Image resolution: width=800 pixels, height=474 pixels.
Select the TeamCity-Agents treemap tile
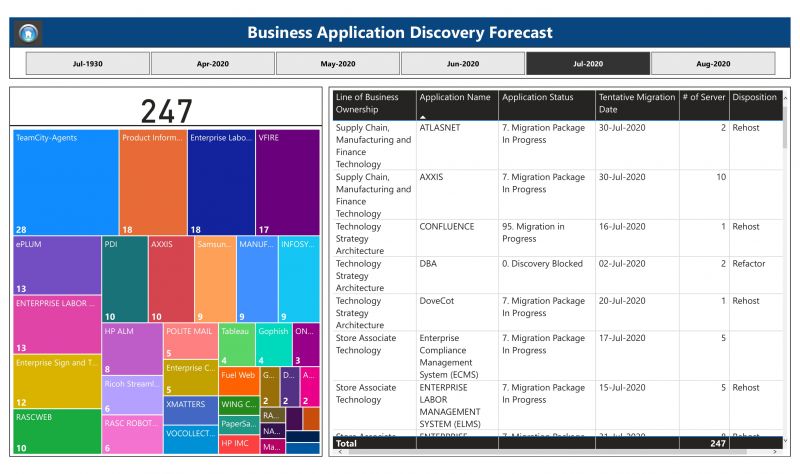[x=66, y=182]
